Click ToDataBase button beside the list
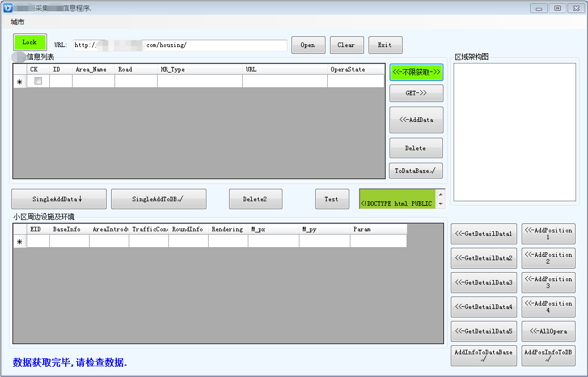 coord(416,171)
